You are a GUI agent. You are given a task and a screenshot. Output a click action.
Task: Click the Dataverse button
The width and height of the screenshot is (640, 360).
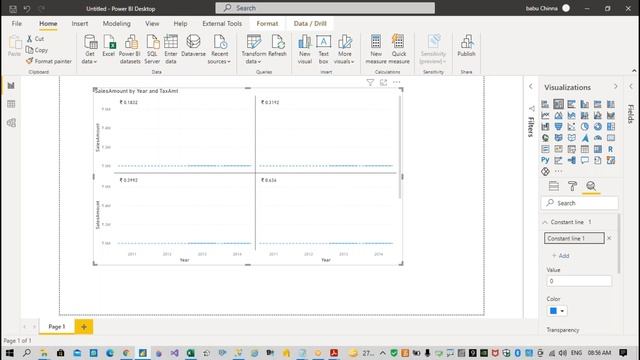coord(193,46)
